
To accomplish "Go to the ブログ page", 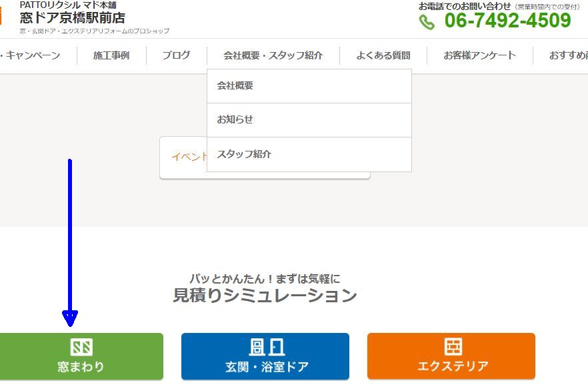I will tap(176, 55).
